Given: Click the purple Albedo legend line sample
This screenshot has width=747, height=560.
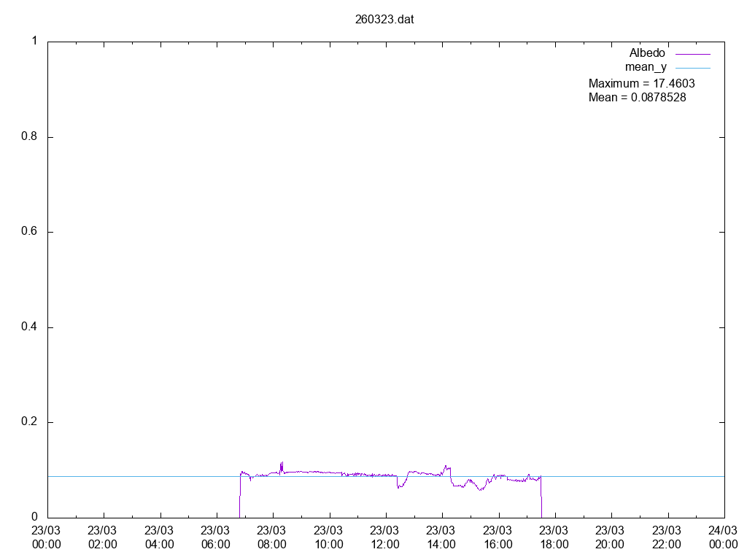Looking at the screenshot, I should click(x=692, y=54).
